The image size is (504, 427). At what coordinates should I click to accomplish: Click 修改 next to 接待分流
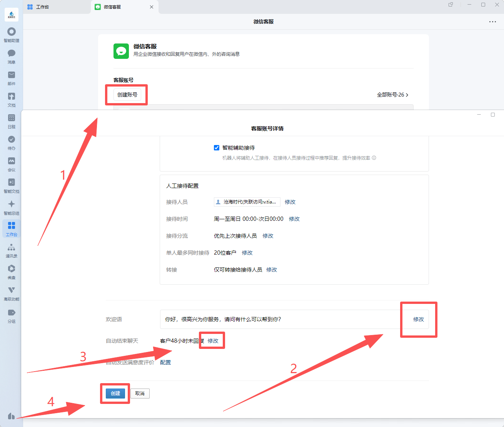point(268,236)
